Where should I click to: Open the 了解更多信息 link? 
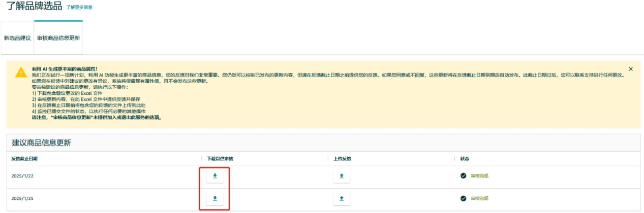[x=79, y=8]
